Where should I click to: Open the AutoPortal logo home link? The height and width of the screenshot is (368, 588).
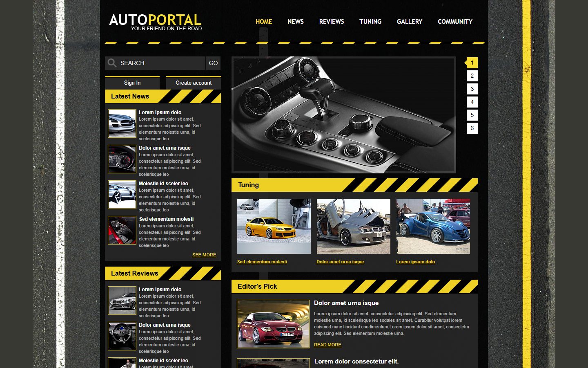point(155,22)
